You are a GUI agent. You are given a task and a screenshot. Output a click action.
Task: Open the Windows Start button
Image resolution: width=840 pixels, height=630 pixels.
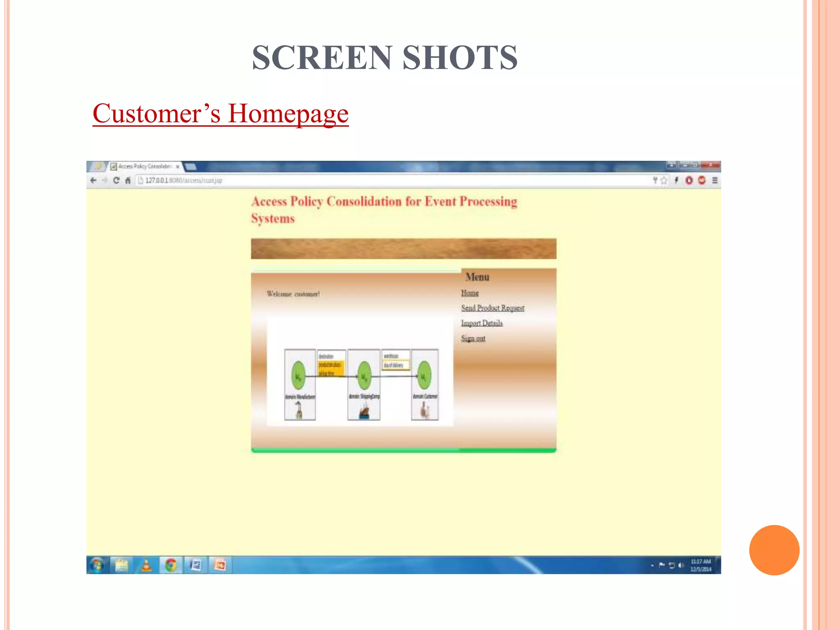98,565
